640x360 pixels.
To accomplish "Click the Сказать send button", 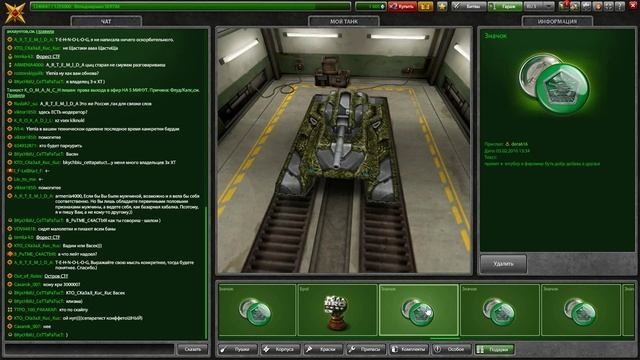I will (193, 349).
